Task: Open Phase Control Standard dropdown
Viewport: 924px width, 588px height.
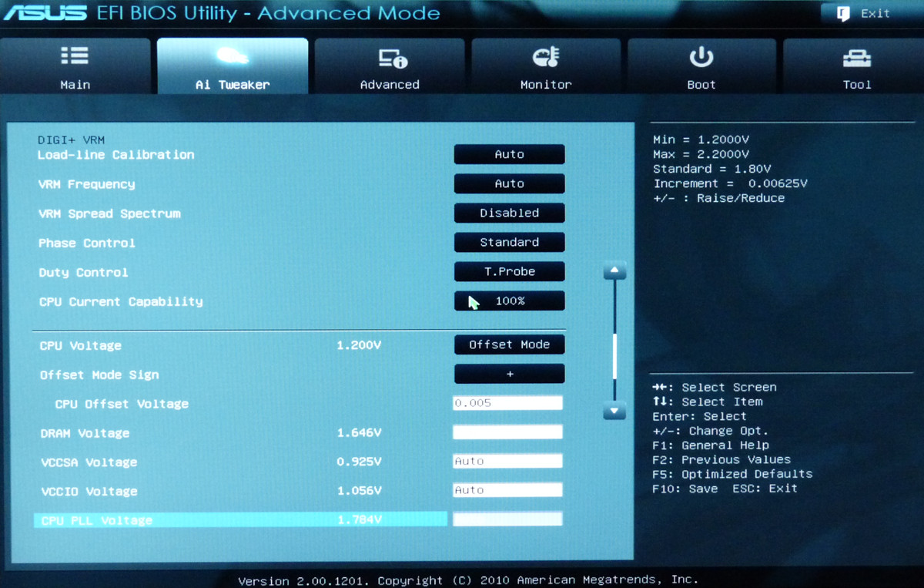Action: tap(509, 242)
